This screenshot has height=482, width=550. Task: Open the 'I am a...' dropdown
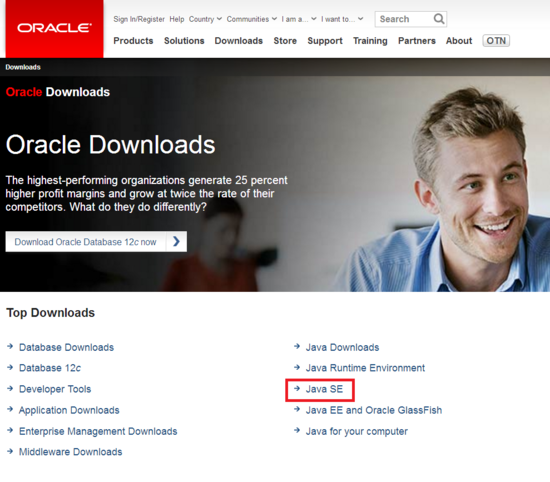[x=299, y=19]
